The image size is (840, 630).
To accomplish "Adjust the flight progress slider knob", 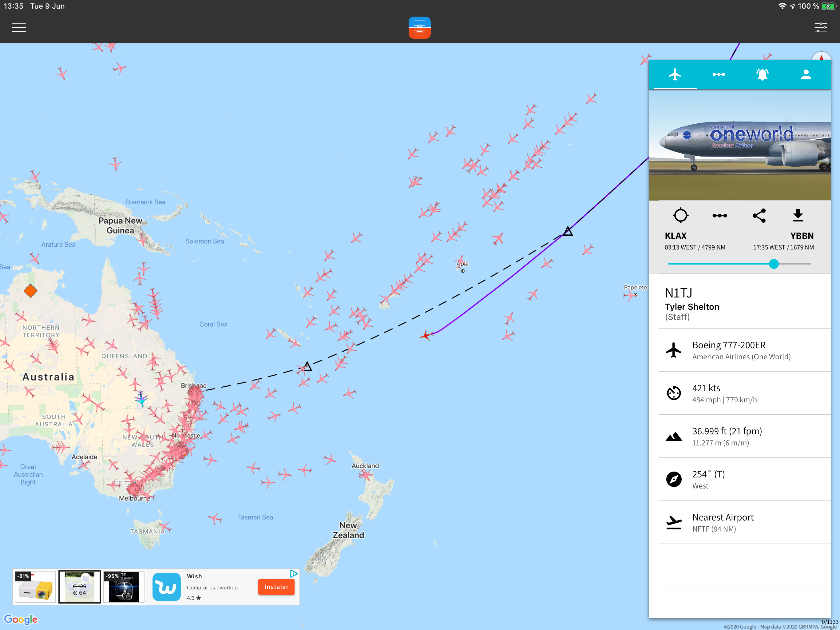I will pyautogui.click(x=774, y=264).
